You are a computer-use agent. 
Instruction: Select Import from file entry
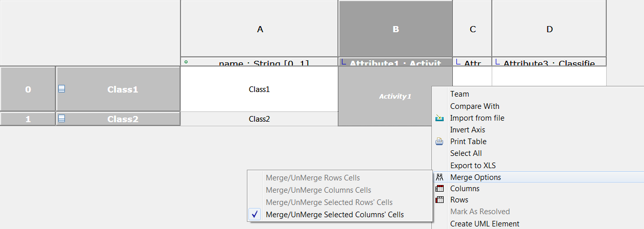(538, 118)
